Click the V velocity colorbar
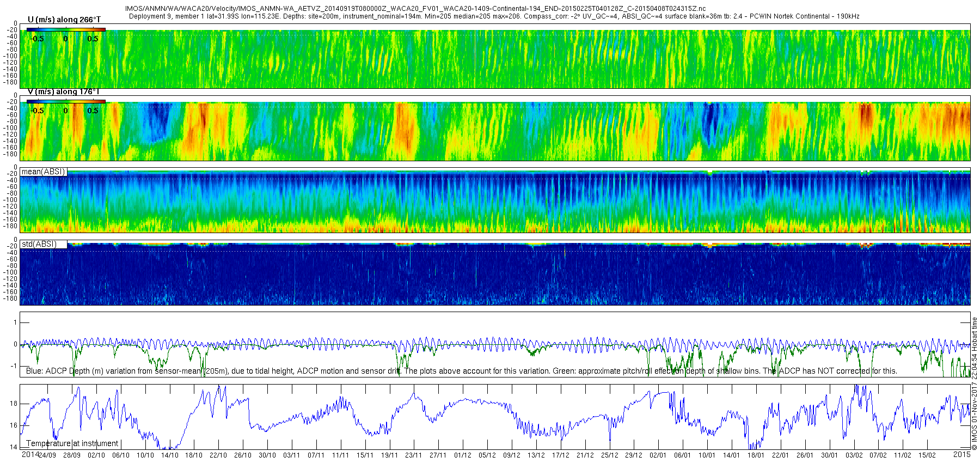Screen dimensions: 980x463 (66, 101)
